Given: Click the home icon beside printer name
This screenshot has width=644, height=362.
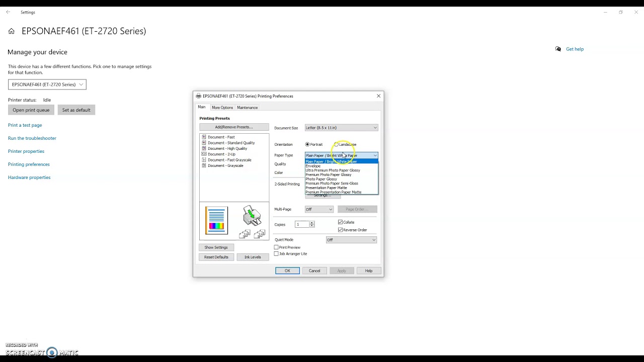Looking at the screenshot, I should [x=11, y=31].
